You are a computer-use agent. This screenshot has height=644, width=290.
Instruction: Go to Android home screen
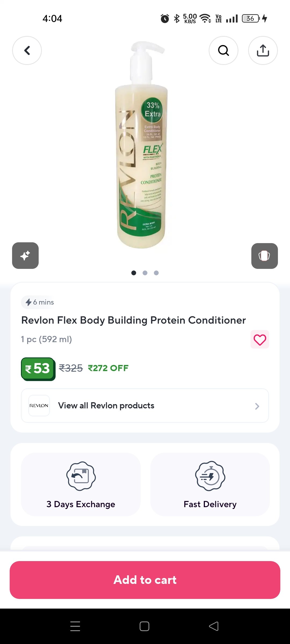tap(144, 626)
